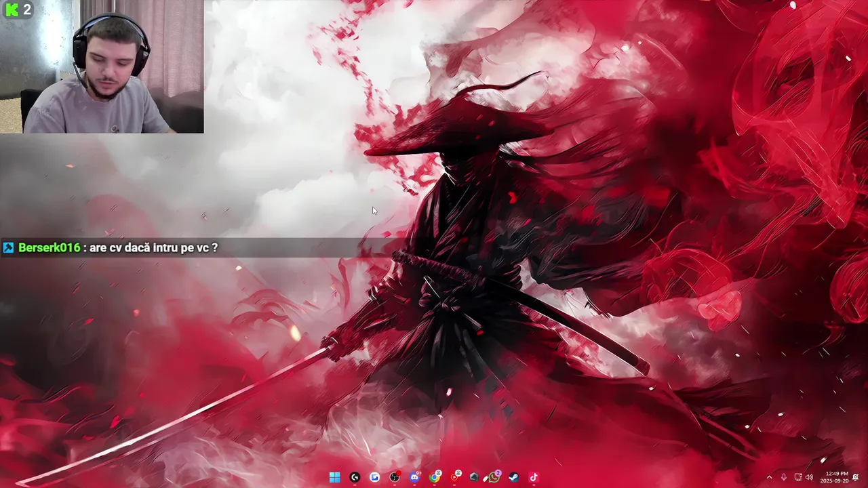Open the blue G app on taskbar
The image size is (868, 488).
(x=374, y=477)
